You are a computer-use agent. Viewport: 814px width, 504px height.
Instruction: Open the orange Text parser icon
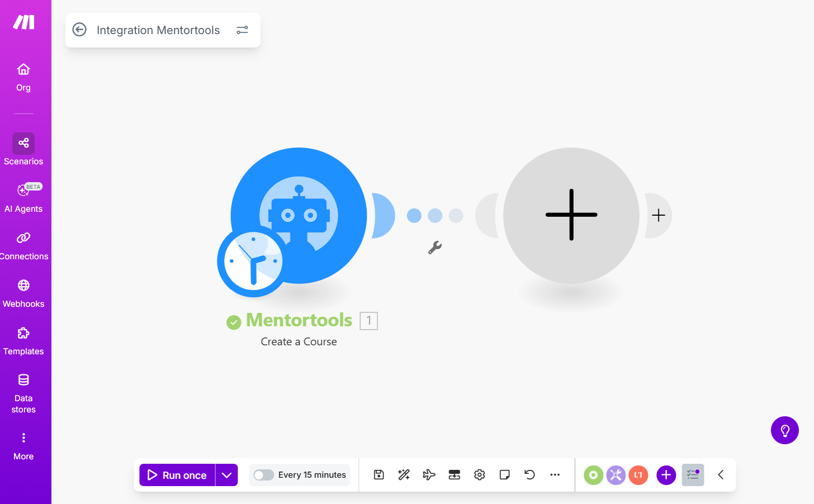[x=638, y=475]
